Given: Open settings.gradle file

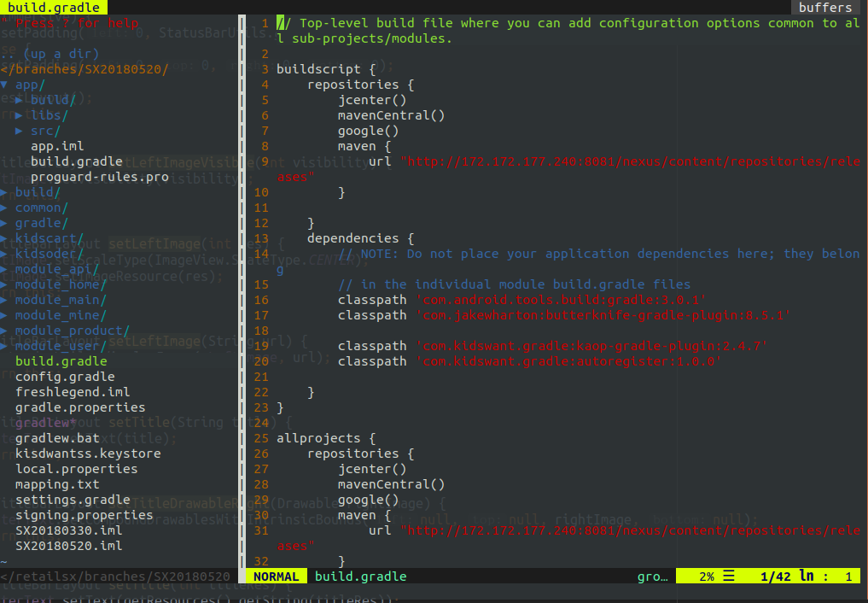Looking at the screenshot, I should pos(73,500).
